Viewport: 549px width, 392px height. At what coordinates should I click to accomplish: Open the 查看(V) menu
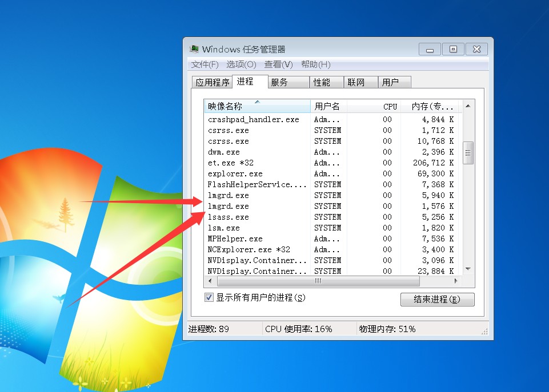click(278, 64)
